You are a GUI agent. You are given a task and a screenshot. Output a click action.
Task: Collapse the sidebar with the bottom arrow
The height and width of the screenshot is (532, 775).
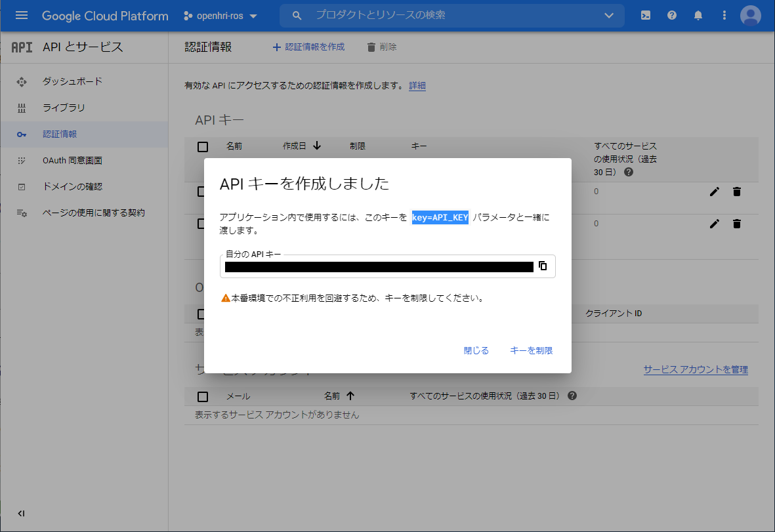(x=21, y=513)
